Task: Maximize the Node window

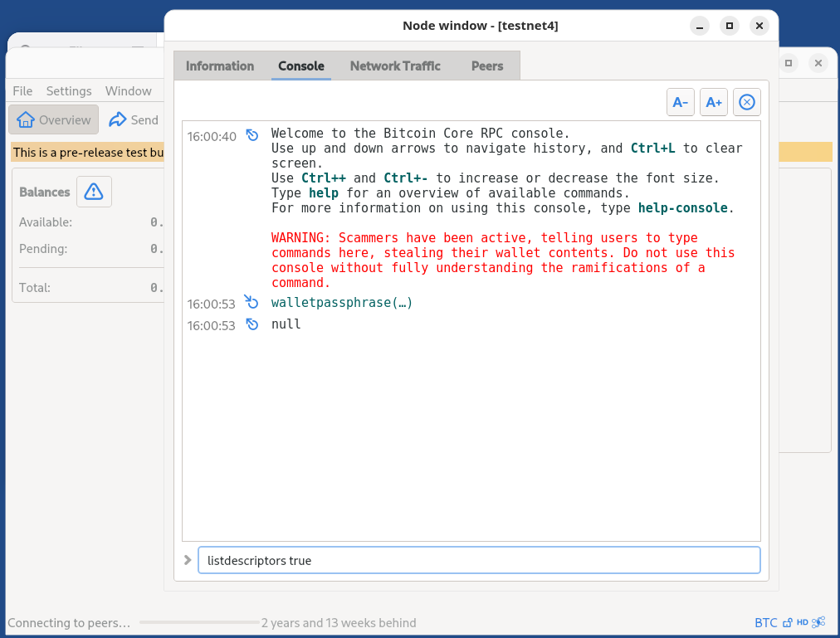Action: pyautogui.click(x=730, y=26)
